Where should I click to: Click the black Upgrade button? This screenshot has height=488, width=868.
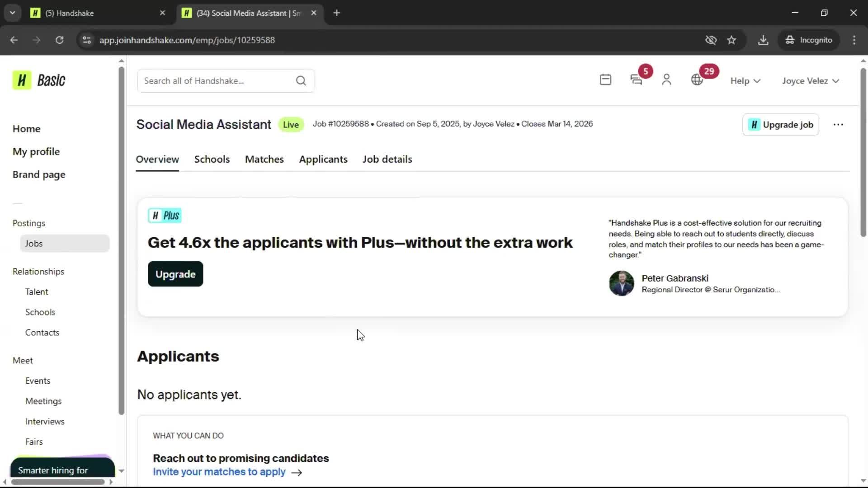pos(175,274)
